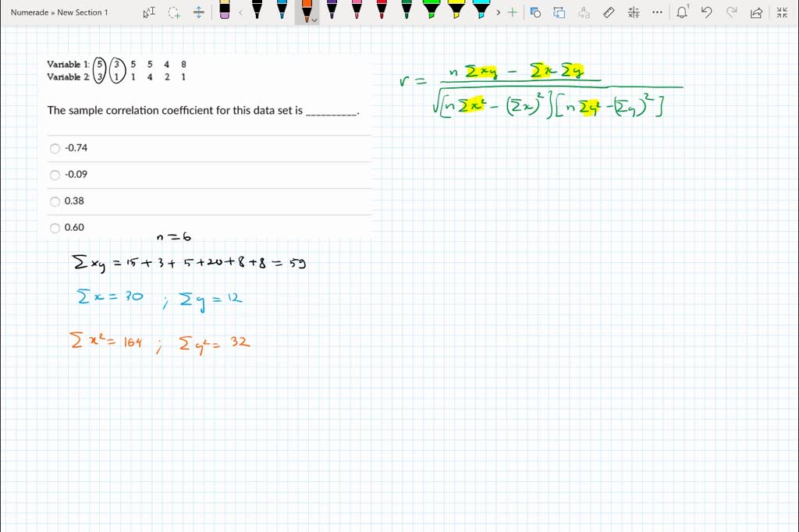
Task: Open the Numerade breadcrumb menu
Action: 30,12
